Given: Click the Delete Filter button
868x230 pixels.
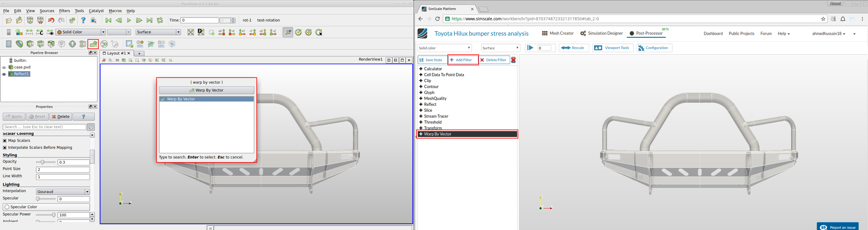Looking at the screenshot, I should 494,60.
